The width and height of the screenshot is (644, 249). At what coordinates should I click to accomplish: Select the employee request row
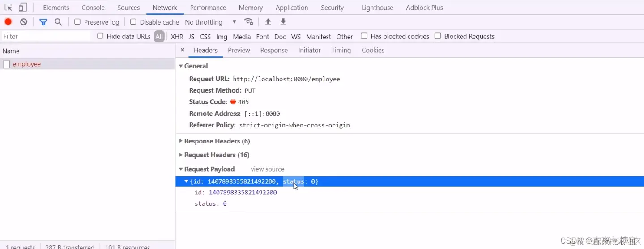coord(87,64)
